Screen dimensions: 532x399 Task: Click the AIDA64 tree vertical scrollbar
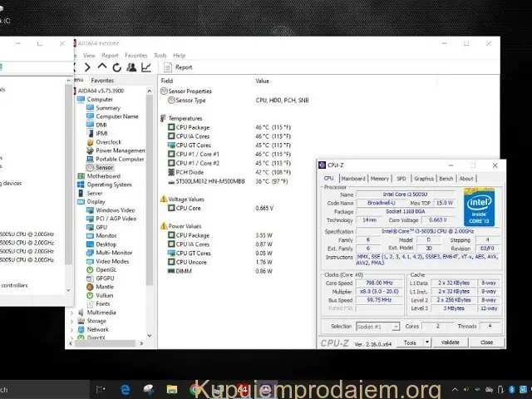tap(150, 208)
